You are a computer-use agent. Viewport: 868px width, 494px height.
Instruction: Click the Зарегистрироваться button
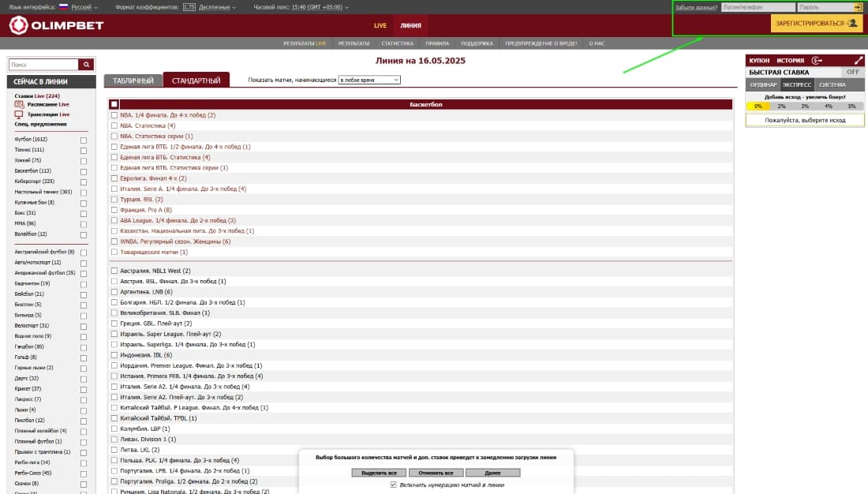pyautogui.click(x=817, y=23)
